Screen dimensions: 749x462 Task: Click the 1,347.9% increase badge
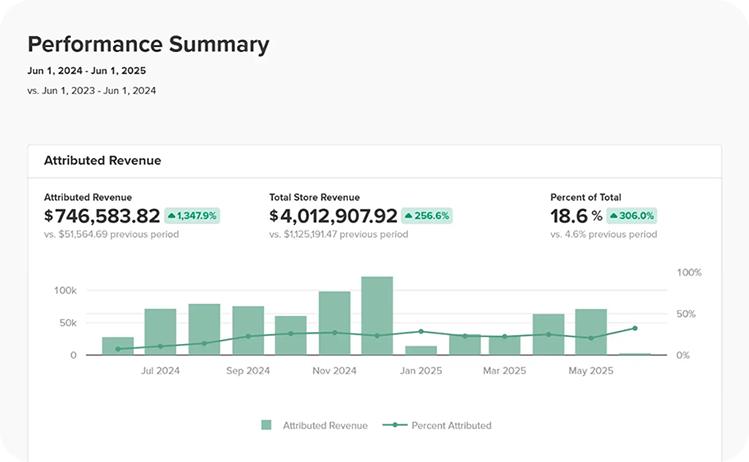(x=192, y=216)
